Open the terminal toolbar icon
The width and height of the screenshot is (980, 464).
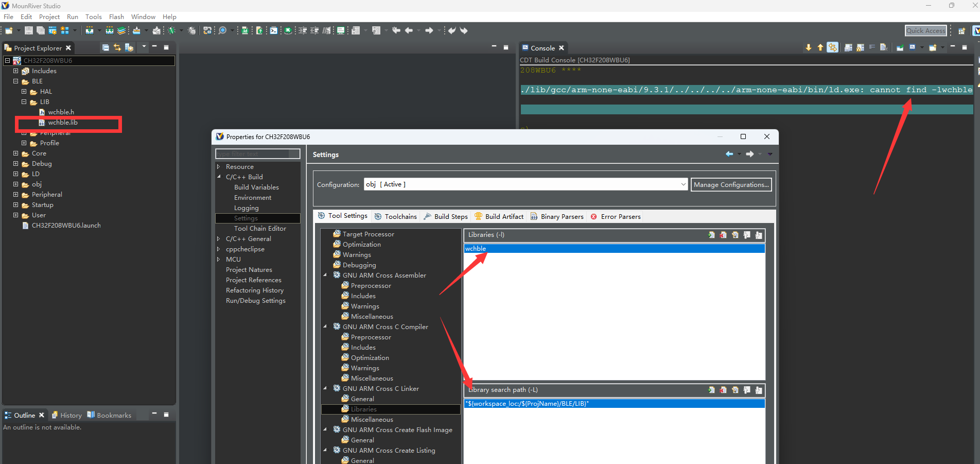coord(274,31)
